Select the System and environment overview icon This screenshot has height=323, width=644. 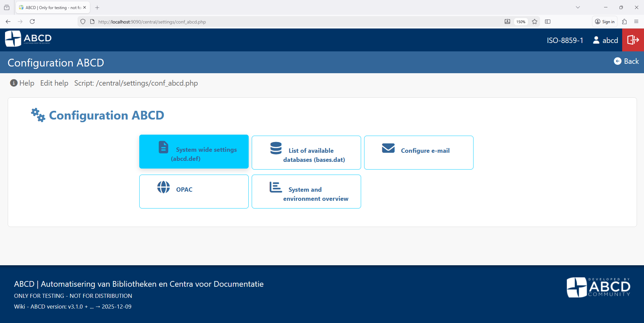(x=275, y=187)
